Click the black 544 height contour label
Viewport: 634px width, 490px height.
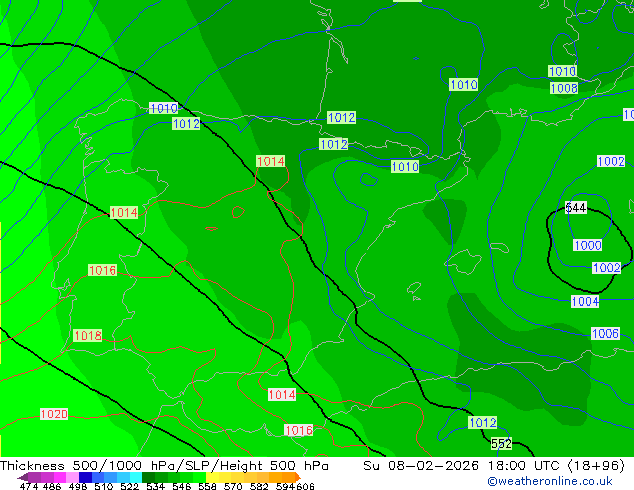576,208
